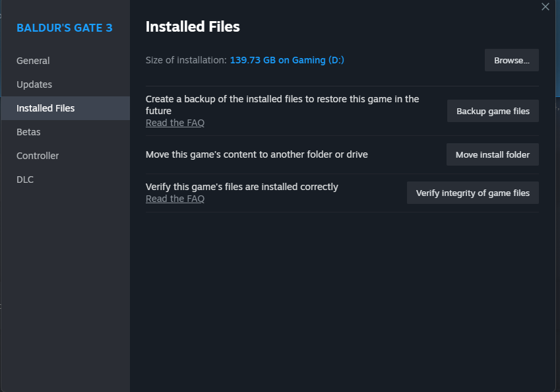This screenshot has height=392, width=560.
Task: Start moving game content to another drive
Action: pos(492,154)
